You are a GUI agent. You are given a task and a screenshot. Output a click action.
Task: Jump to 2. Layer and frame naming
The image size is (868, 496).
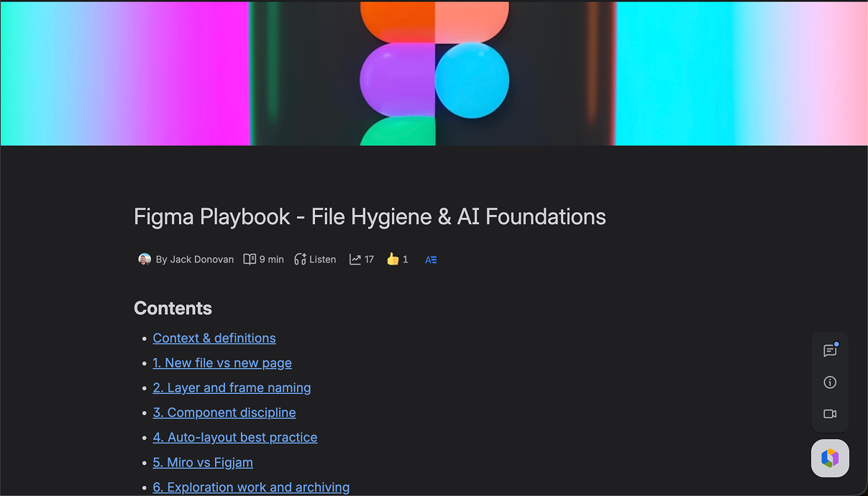coord(232,387)
